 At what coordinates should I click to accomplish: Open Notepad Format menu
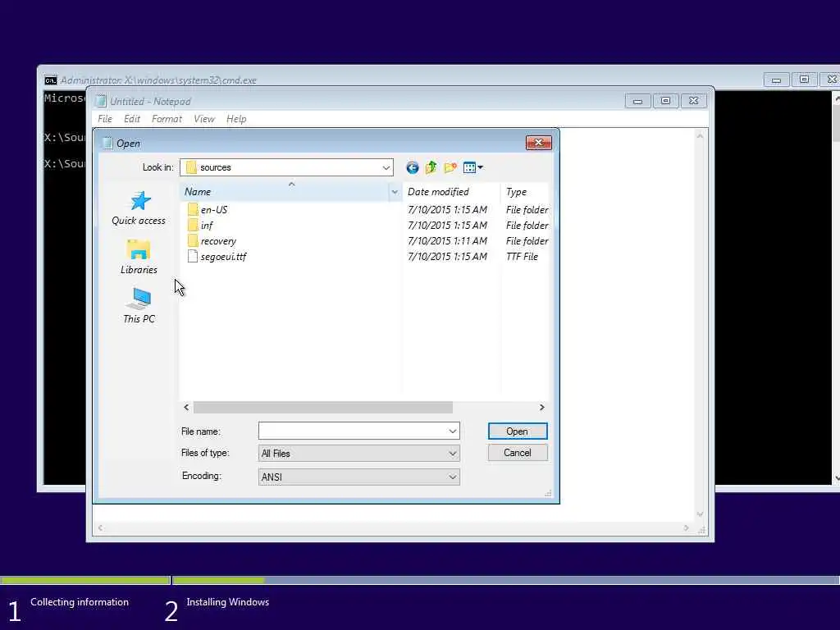pyautogui.click(x=167, y=119)
